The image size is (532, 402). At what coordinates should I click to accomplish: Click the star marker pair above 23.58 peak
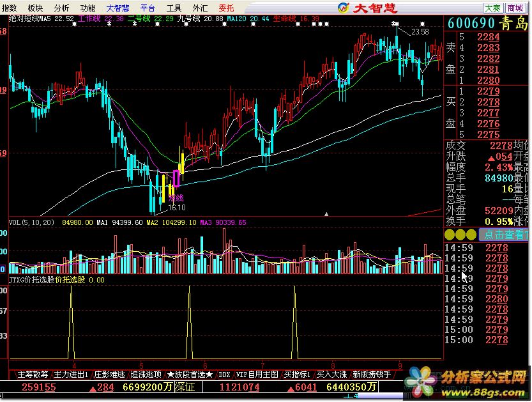pyautogui.click(x=395, y=24)
